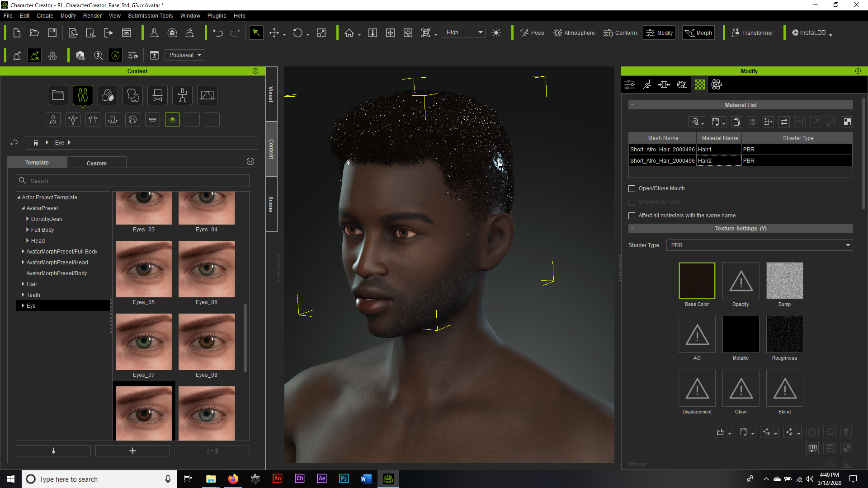Click the content Search field
The width and height of the screenshot is (868, 488).
click(x=133, y=181)
